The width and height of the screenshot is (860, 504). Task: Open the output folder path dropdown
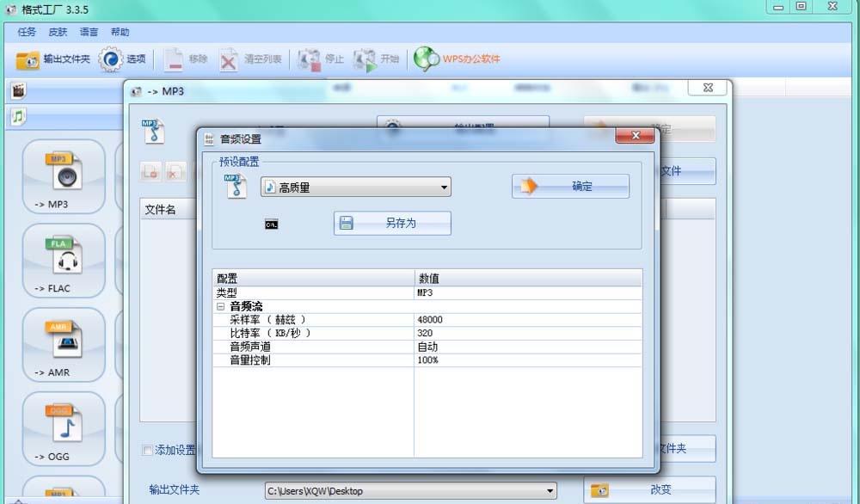411,491
